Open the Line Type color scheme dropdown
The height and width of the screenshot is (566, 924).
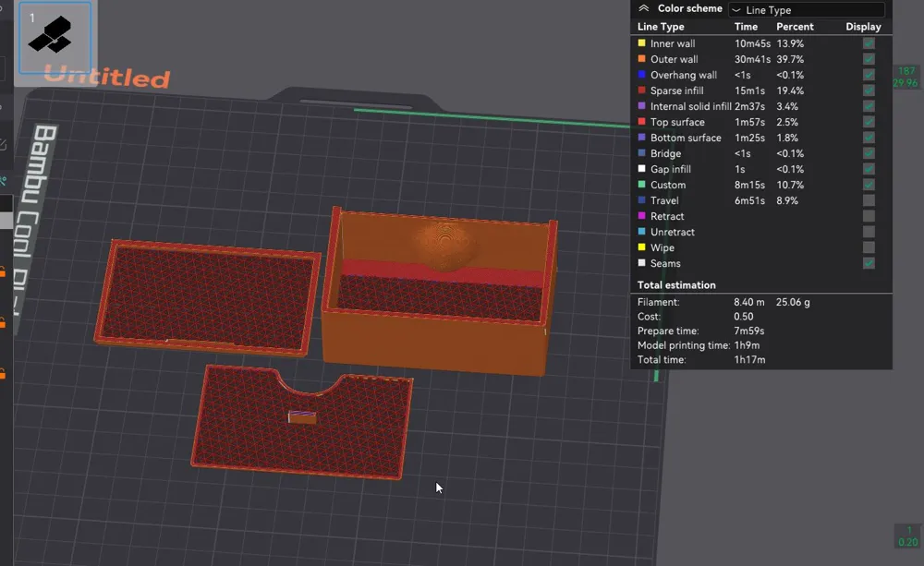tap(807, 9)
